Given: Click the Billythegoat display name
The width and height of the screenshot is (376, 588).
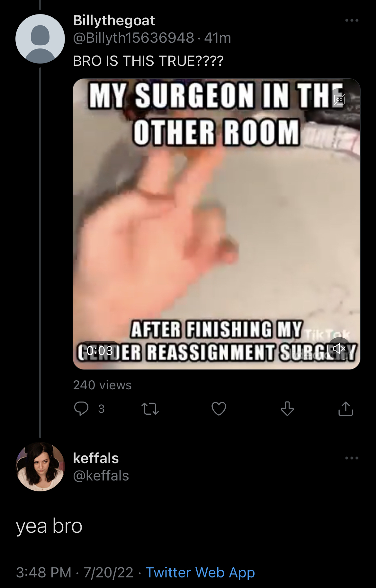Looking at the screenshot, I should [x=114, y=21].
